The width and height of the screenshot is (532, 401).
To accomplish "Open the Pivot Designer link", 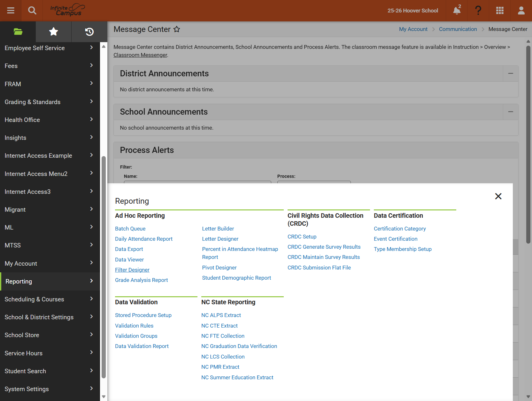I will click(x=219, y=268).
